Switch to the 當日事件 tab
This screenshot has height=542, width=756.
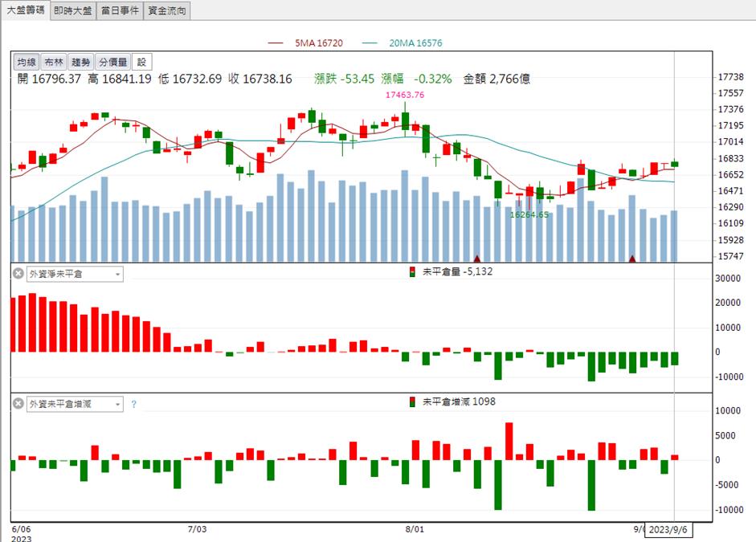point(120,10)
